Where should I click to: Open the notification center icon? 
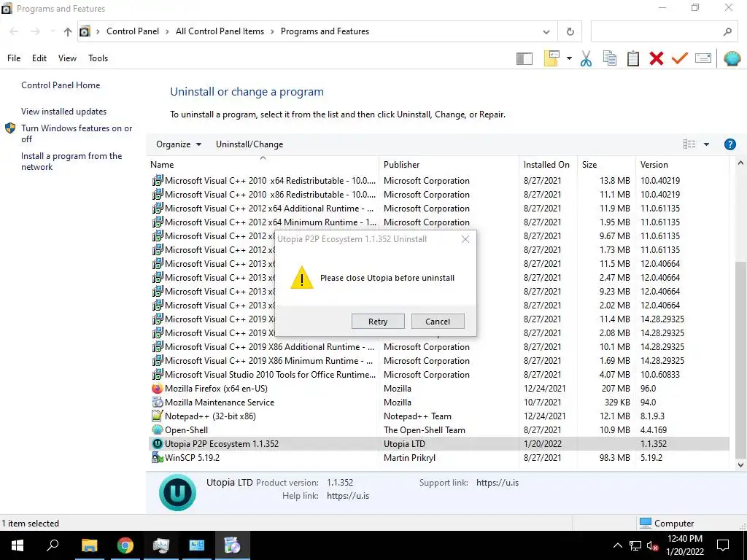(x=723, y=545)
